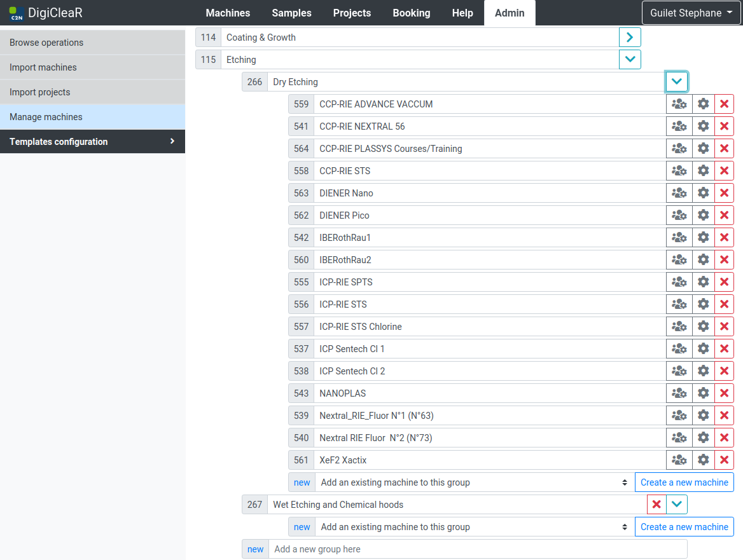743x560 pixels.
Task: Remove DIENER Nano using its red X
Action: click(x=724, y=193)
